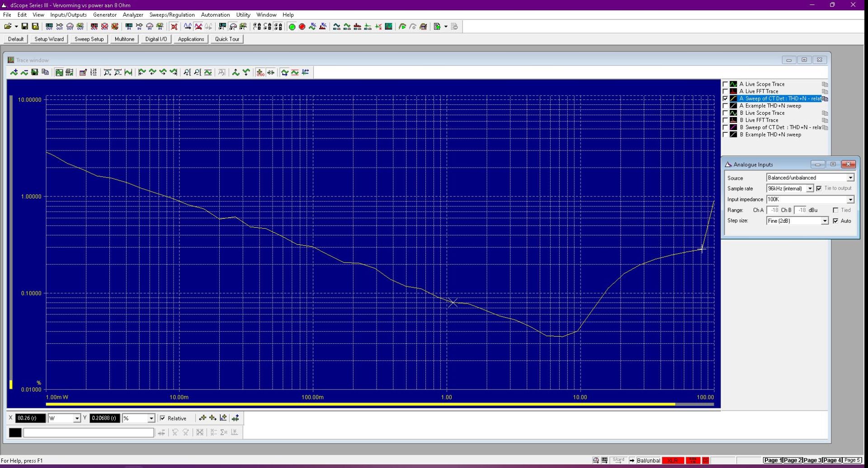This screenshot has height=468, width=868.
Task: Enable A Example THD+N sweep trace
Action: (x=726, y=106)
